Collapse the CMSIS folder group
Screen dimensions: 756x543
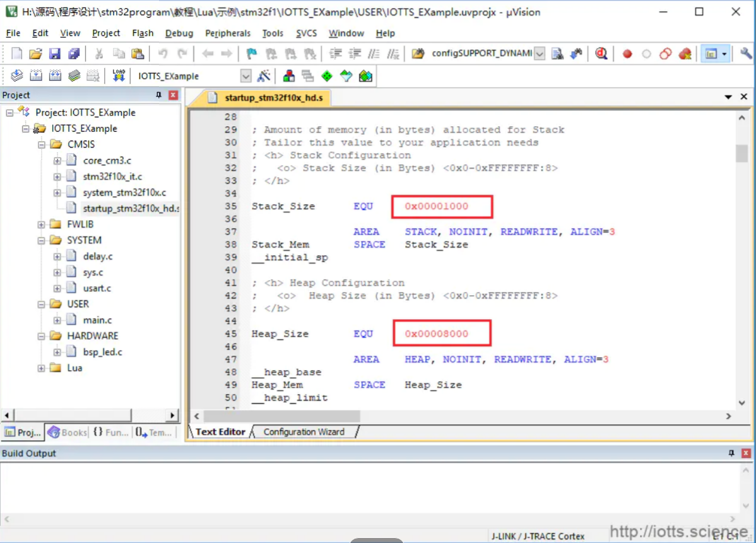(41, 144)
